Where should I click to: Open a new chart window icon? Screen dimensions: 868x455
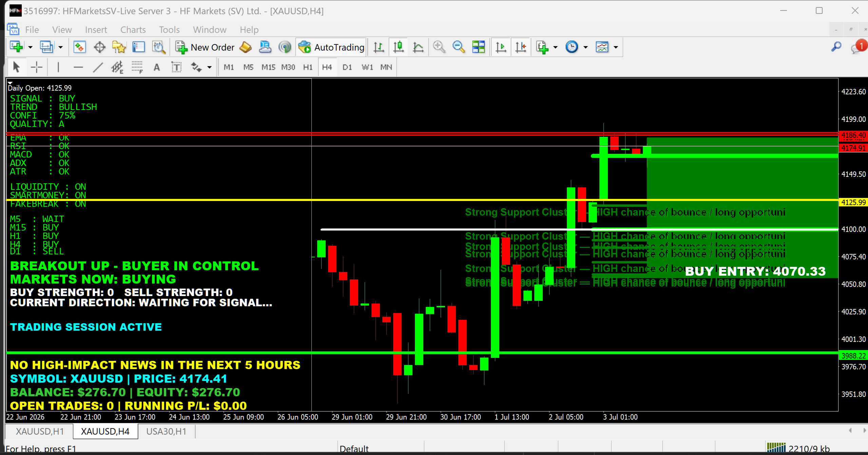click(x=16, y=47)
